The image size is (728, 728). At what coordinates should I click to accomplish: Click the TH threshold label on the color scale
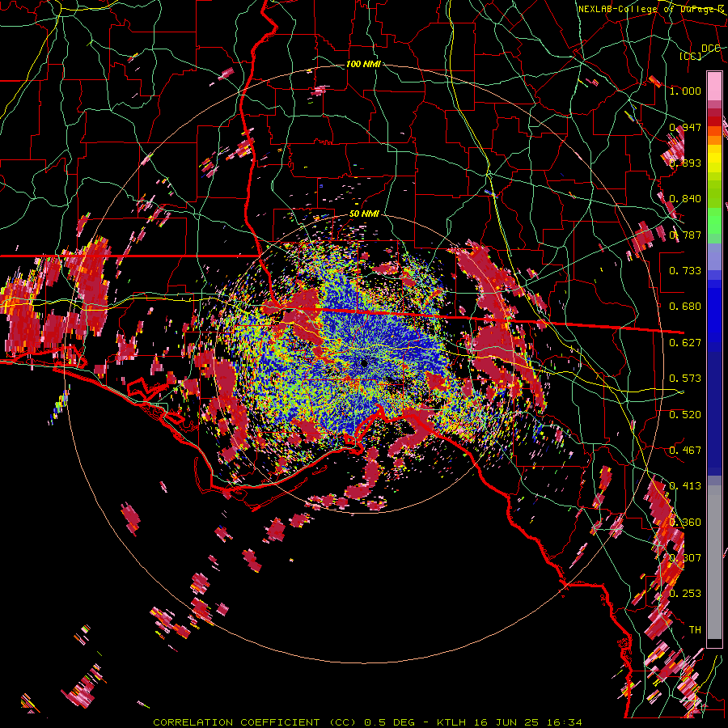695,630
